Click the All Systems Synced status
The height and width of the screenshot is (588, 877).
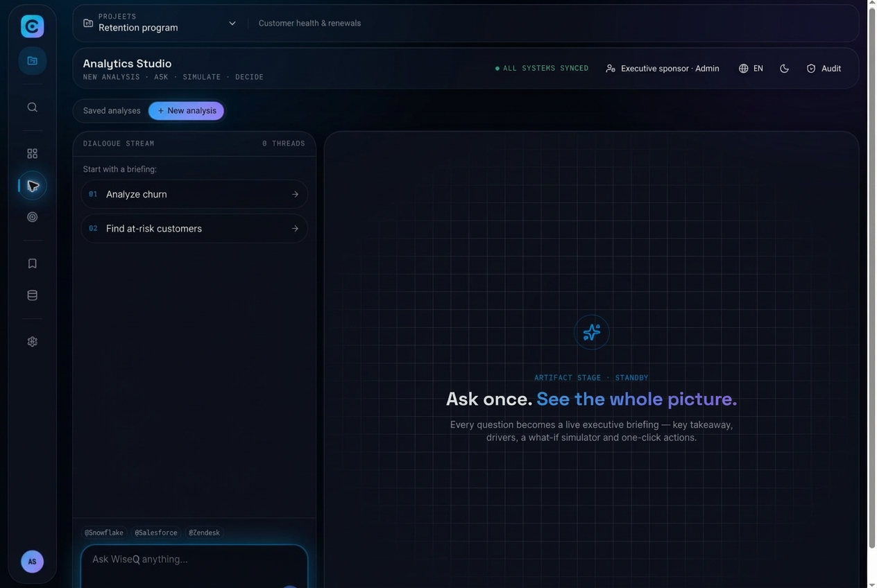click(x=542, y=69)
